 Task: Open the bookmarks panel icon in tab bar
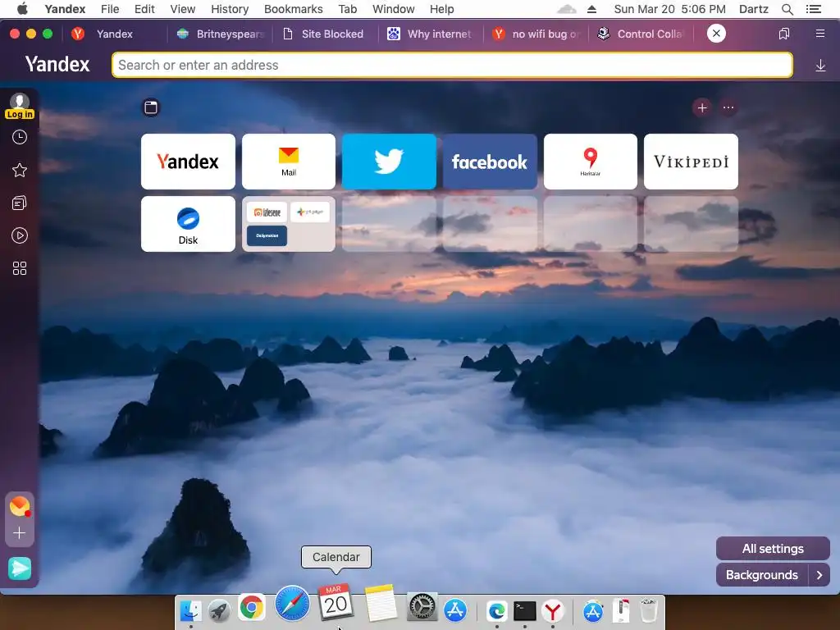point(783,34)
